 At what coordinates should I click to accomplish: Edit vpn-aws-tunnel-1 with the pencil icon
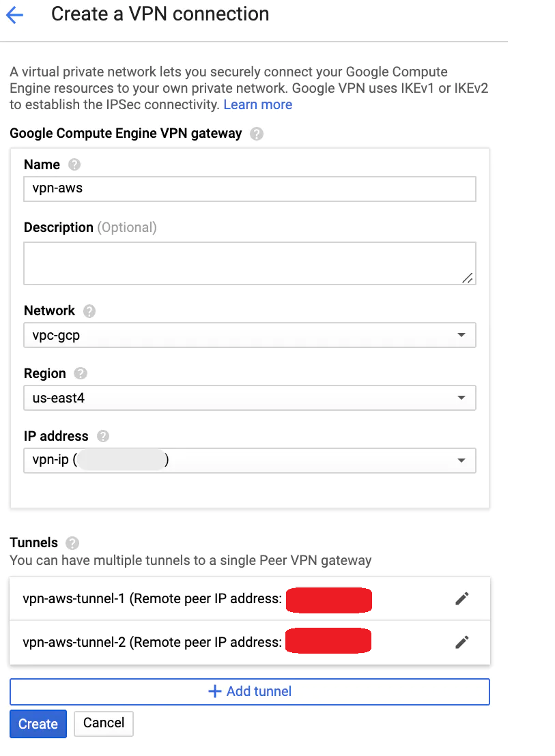tap(462, 598)
